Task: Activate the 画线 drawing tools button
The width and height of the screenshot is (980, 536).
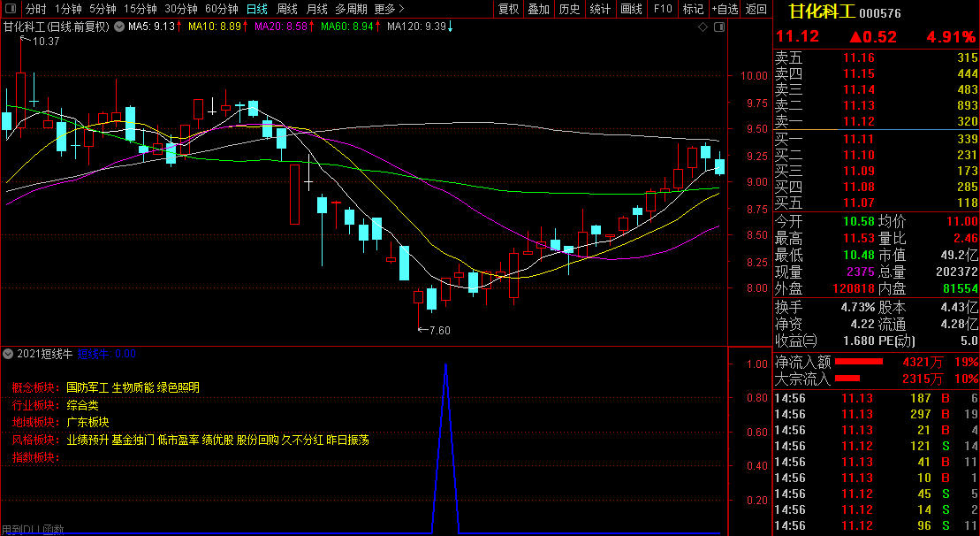Action: point(631,9)
